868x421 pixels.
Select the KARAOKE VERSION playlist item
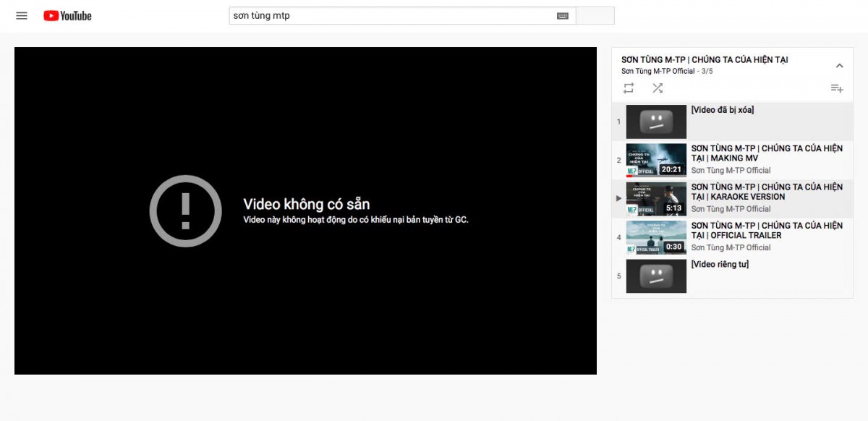click(733, 199)
